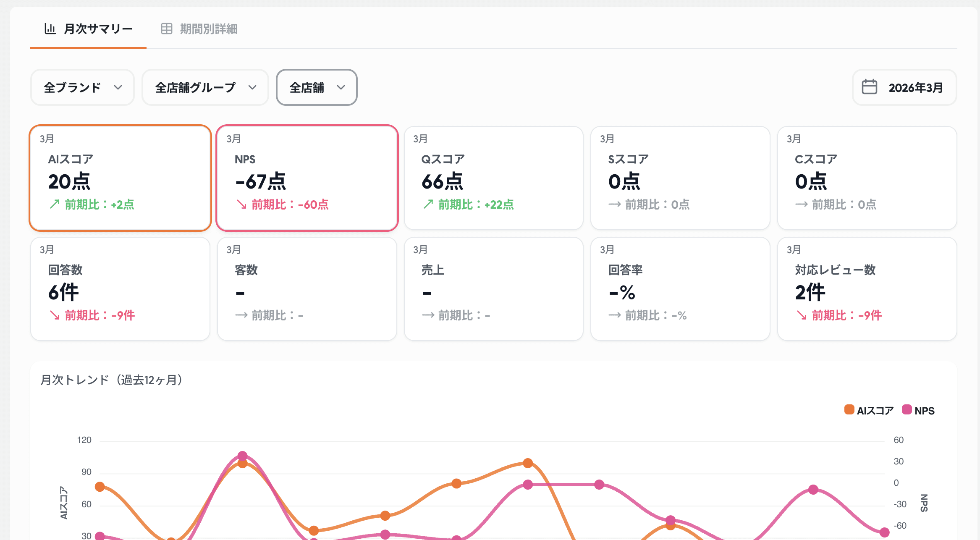Click green up arrow in AIスコア card
Image resolution: width=980 pixels, height=540 pixels.
pos(54,204)
